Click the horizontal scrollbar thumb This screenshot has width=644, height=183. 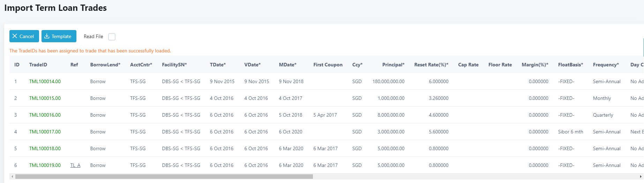[164, 177]
